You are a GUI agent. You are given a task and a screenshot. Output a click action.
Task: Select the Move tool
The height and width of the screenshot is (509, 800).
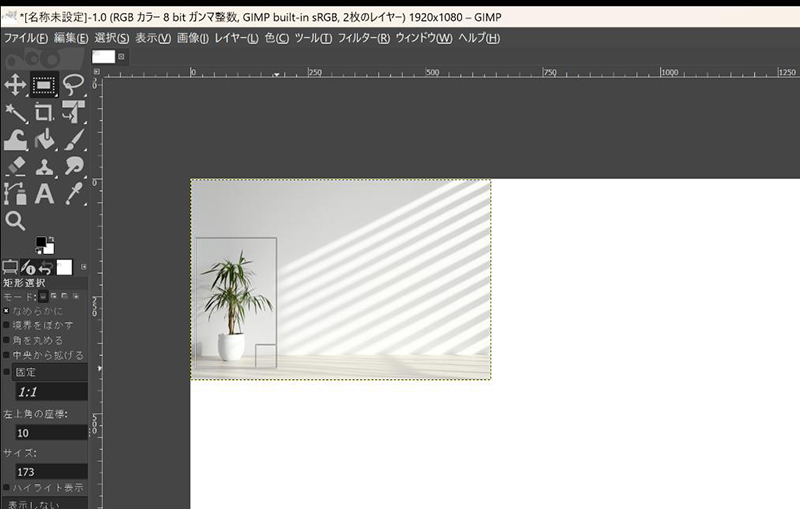click(x=15, y=85)
